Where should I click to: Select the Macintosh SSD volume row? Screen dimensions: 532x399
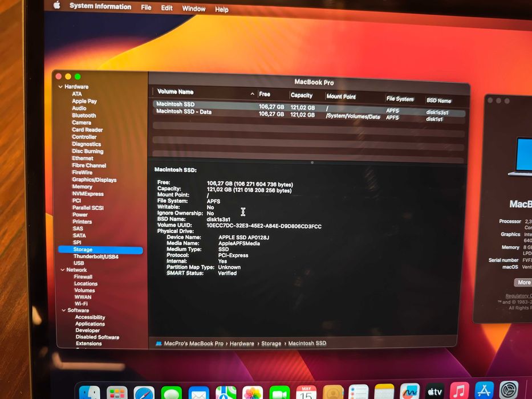point(310,108)
